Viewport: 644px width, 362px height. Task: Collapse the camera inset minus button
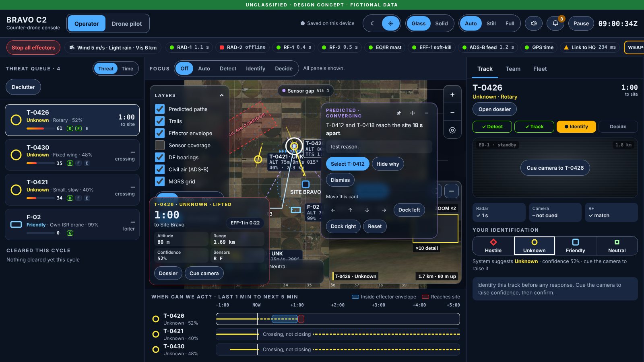click(452, 191)
